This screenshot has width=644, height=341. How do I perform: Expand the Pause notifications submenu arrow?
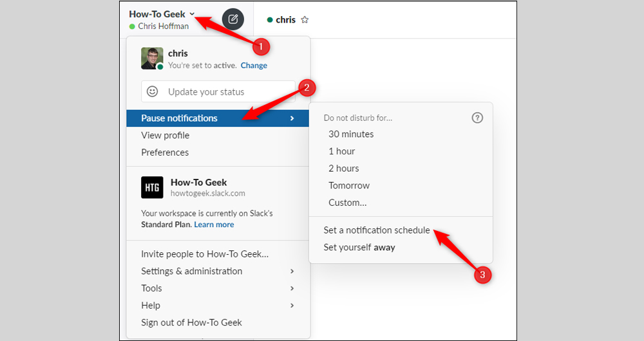[292, 118]
